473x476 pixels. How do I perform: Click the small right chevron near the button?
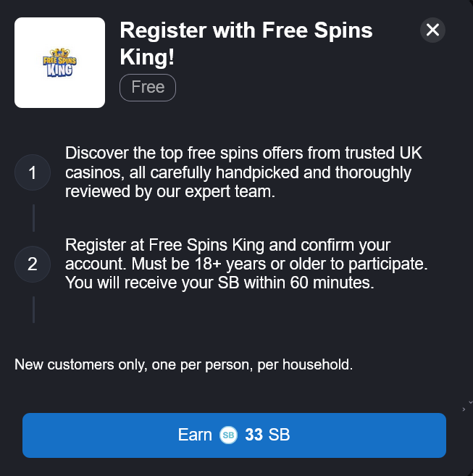tap(464, 410)
